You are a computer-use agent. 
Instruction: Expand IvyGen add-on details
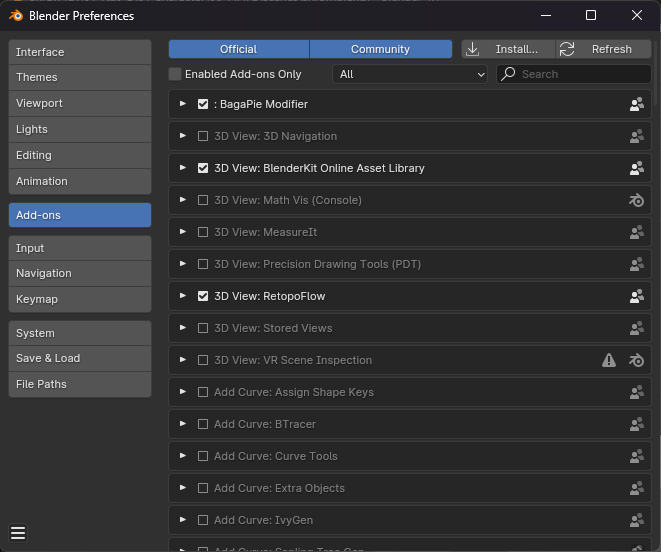point(183,520)
